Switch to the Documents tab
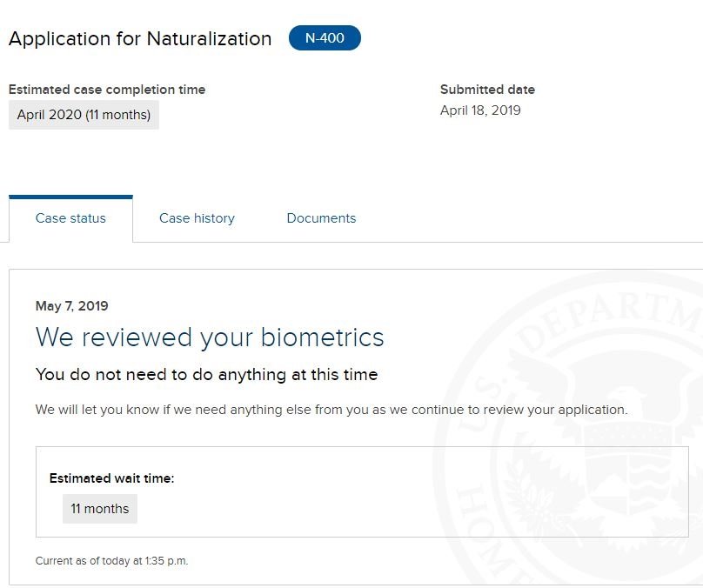Screen dimensions: 703x588 (321, 218)
